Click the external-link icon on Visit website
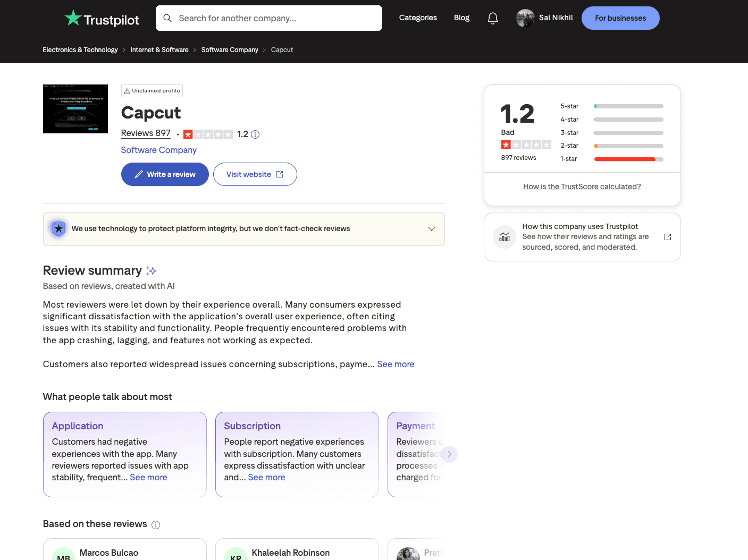Screen dimensions: 748x560 click(x=281, y=174)
